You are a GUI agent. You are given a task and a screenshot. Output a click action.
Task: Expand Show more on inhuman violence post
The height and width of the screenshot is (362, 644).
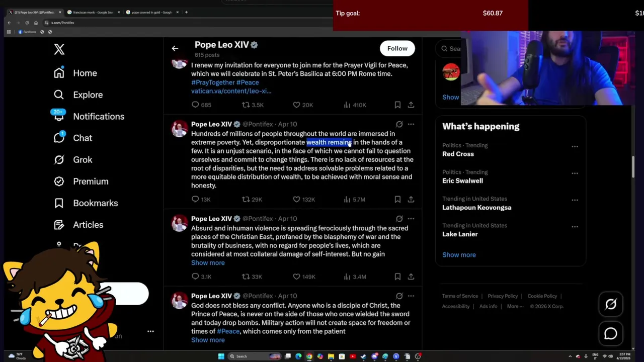pos(208,262)
